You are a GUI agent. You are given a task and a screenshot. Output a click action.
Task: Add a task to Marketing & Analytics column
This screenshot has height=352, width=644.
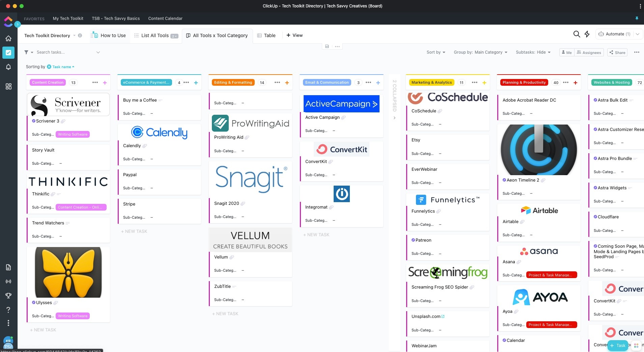pos(484,83)
